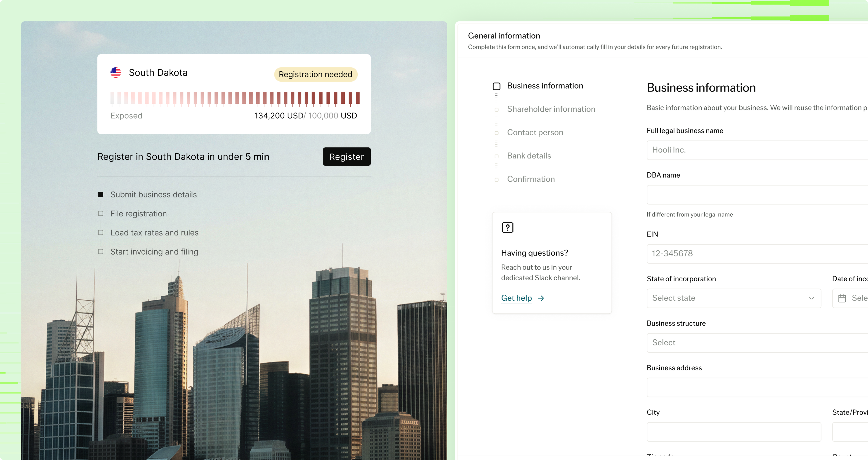Toggle the Business information step checkbox
This screenshot has height=460, width=868.
[x=496, y=86]
